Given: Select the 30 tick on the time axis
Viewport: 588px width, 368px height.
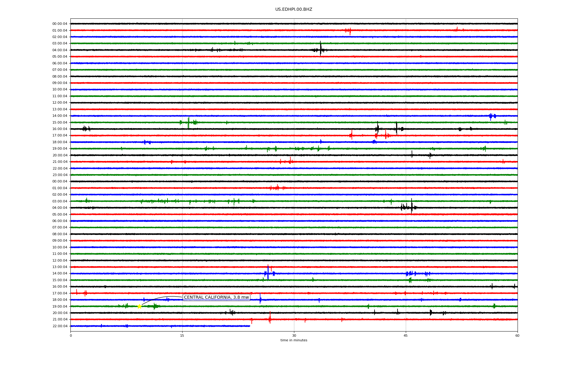Looking at the screenshot, I should 294,335.
